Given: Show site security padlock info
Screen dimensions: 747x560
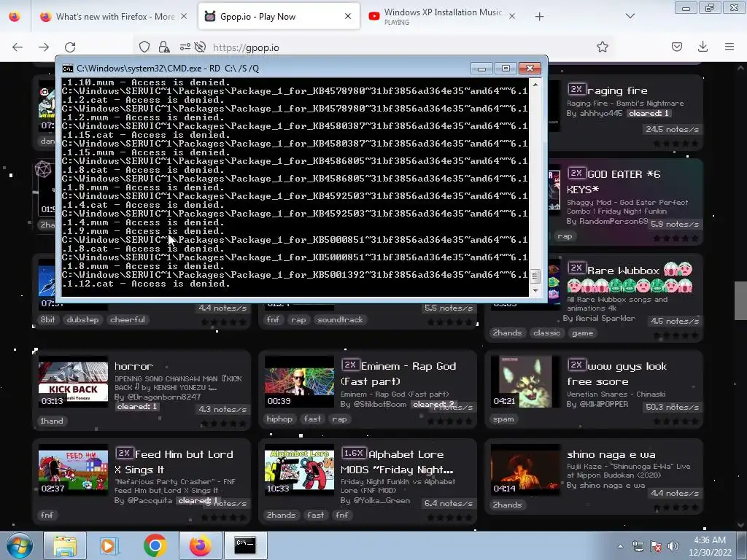Looking at the screenshot, I should click(164, 47).
